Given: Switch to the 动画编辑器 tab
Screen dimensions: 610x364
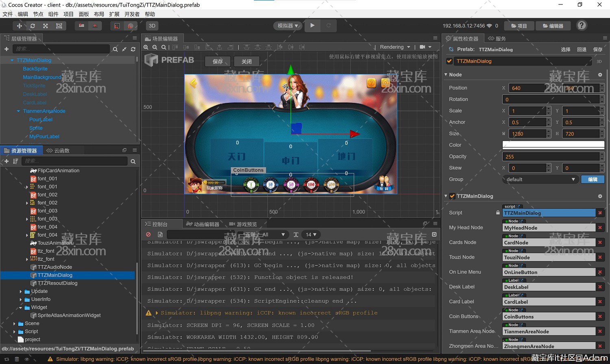Looking at the screenshot, I should click(203, 224).
